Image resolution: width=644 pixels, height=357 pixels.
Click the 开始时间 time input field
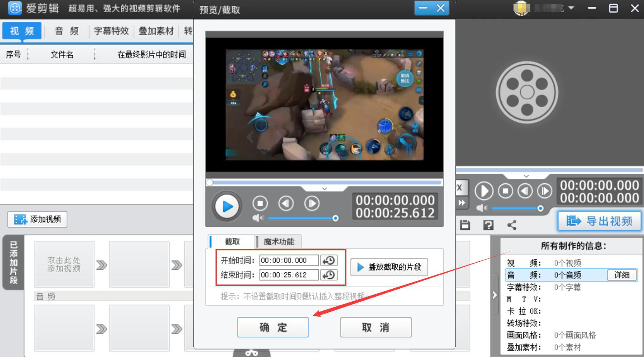(x=289, y=260)
